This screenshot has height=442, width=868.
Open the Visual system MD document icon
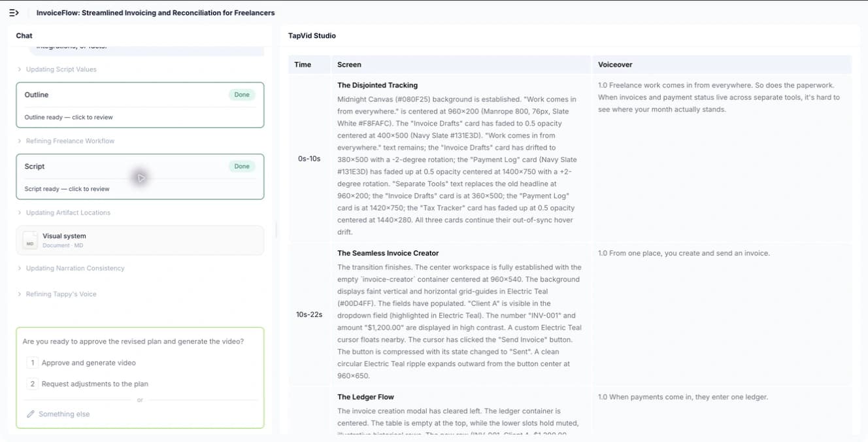tap(30, 240)
